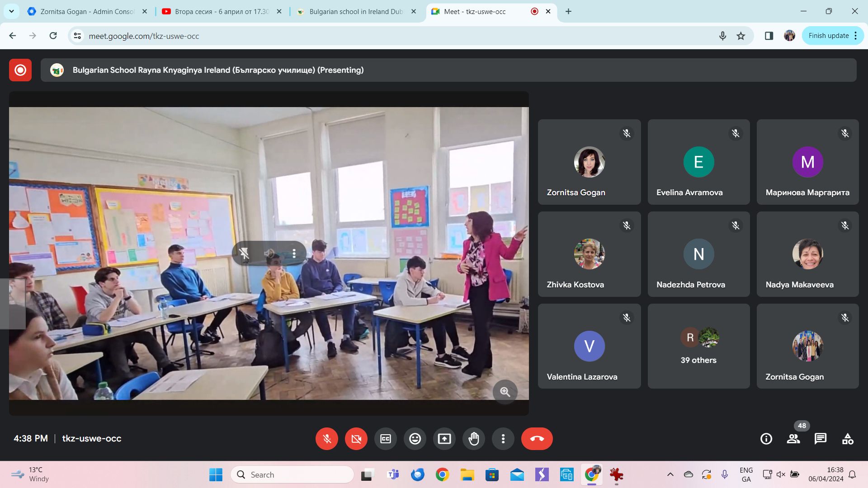Image resolution: width=868 pixels, height=488 pixels.
Task: Show the participants list with 48 people
Action: (793, 439)
